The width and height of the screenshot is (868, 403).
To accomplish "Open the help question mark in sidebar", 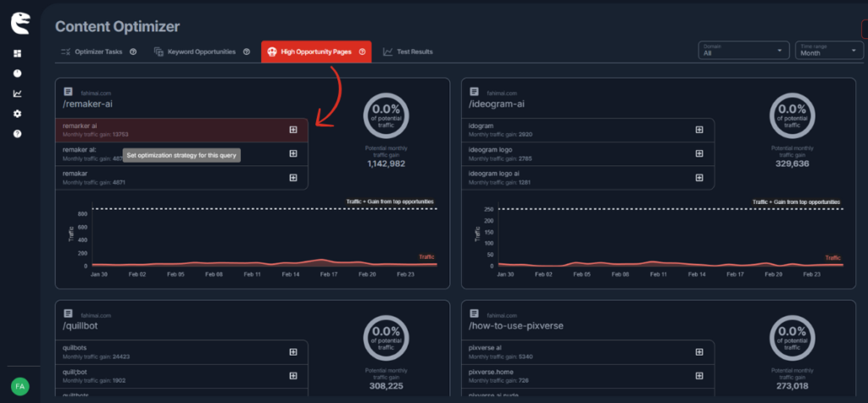I will pos(17,134).
